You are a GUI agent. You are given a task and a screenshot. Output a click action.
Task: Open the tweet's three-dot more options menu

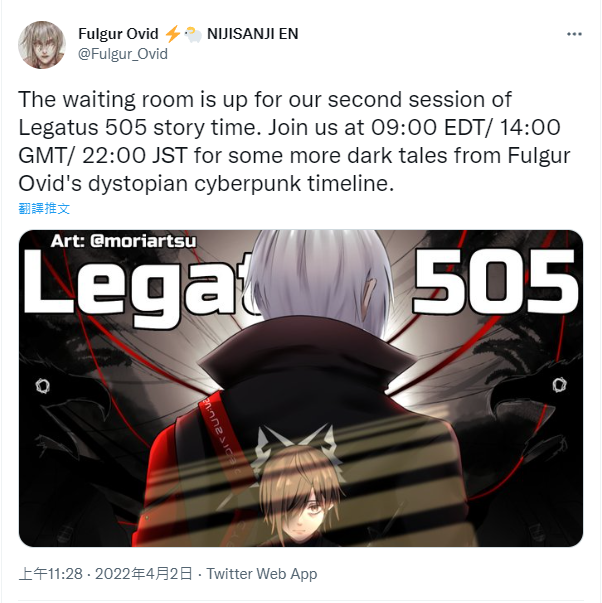coord(574,34)
